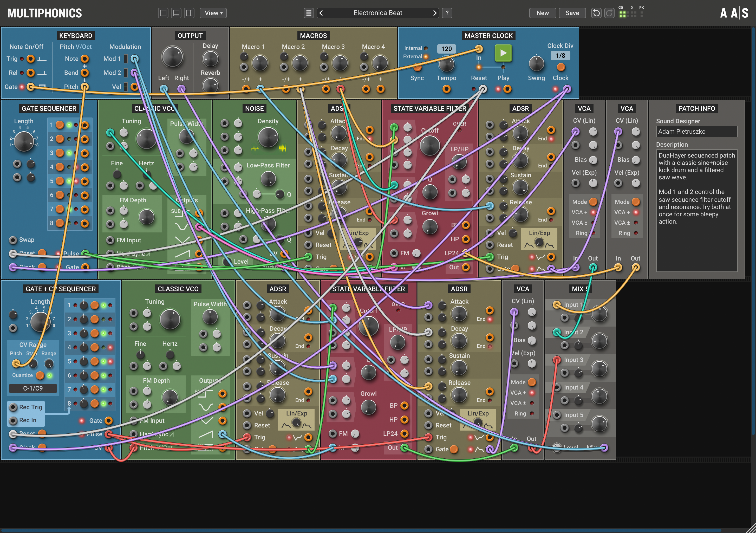Toggle the Mode button on first VCA
This screenshot has height=533, width=756.
coord(593,201)
